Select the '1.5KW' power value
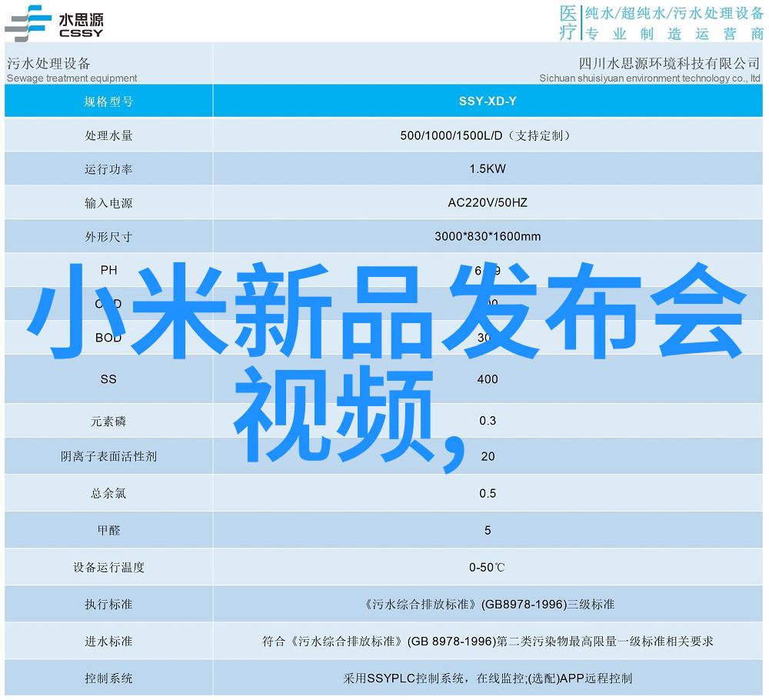 pyautogui.click(x=488, y=168)
